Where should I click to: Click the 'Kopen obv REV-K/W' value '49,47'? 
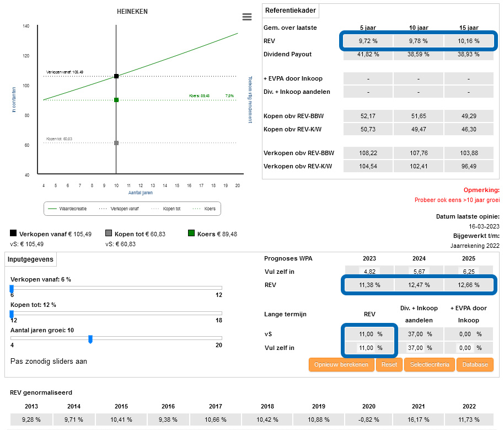click(x=419, y=129)
